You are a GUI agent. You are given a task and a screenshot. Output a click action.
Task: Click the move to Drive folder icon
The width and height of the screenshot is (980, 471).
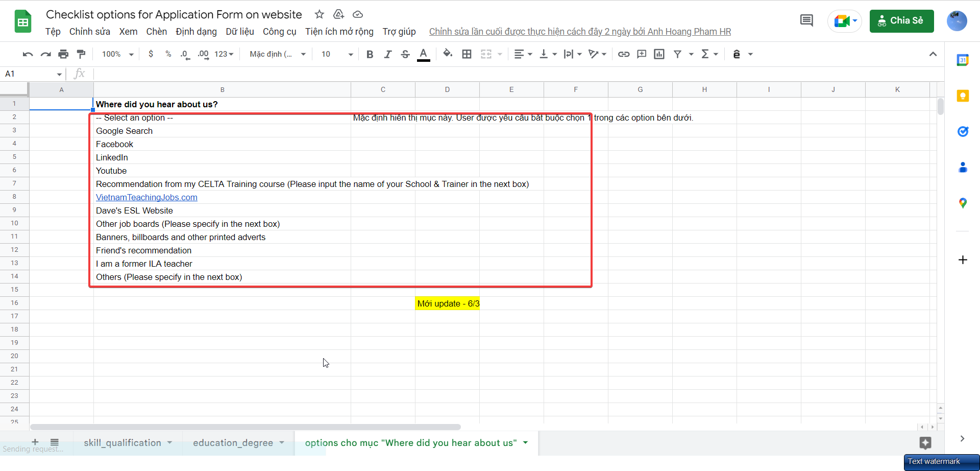pos(338,14)
